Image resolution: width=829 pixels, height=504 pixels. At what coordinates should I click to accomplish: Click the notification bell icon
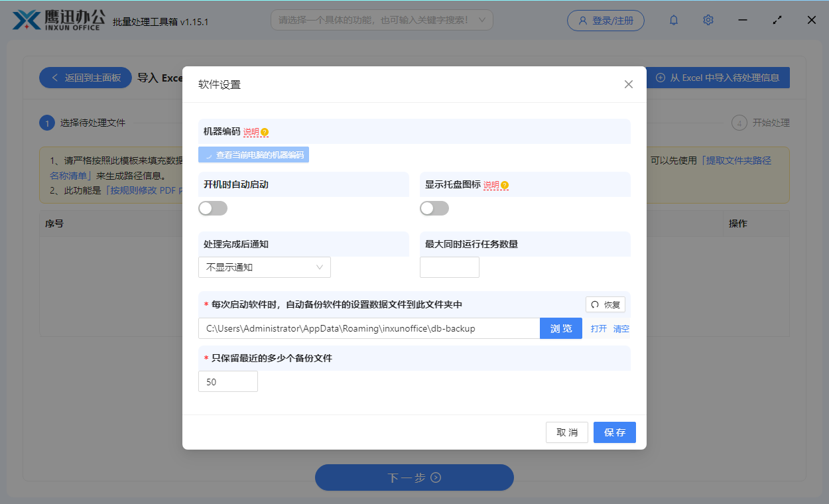point(674,21)
